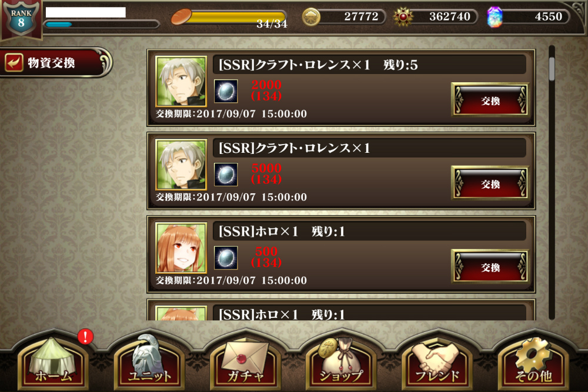Open the フレンド handshake menu
The height and width of the screenshot is (392, 588).
click(437, 361)
